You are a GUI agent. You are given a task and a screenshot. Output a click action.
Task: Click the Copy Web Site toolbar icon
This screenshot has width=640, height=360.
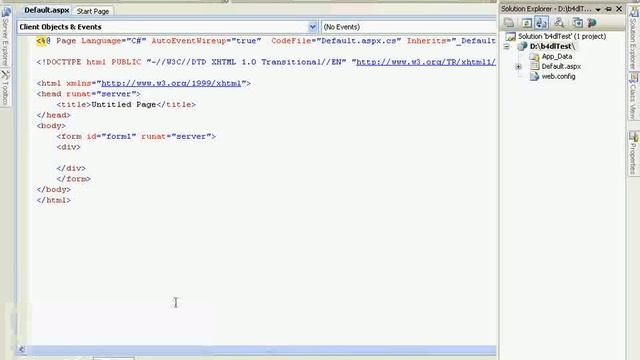pos(577,23)
